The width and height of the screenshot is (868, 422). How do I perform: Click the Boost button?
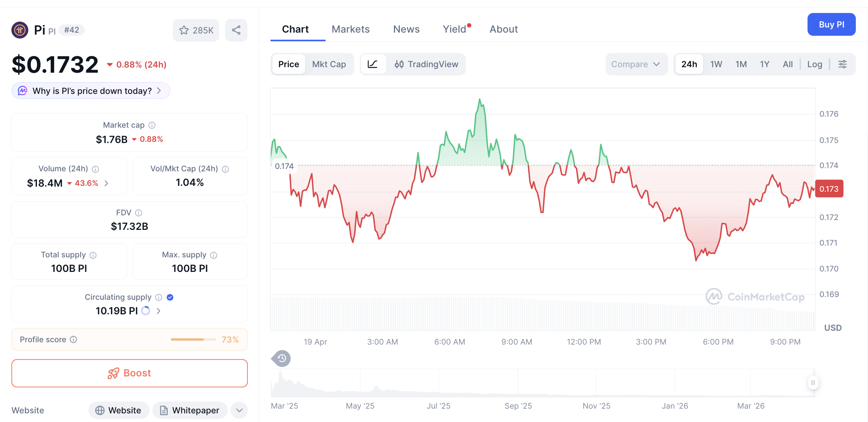tap(130, 373)
